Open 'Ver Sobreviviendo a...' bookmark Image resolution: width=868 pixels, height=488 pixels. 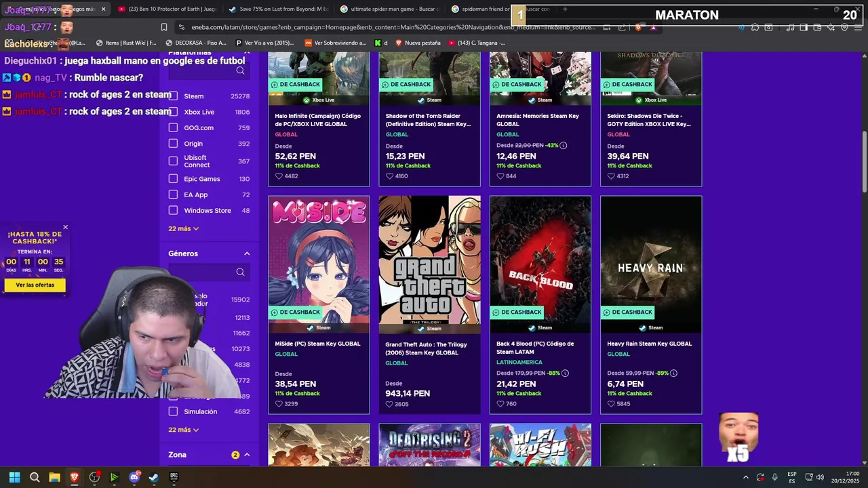(335, 43)
